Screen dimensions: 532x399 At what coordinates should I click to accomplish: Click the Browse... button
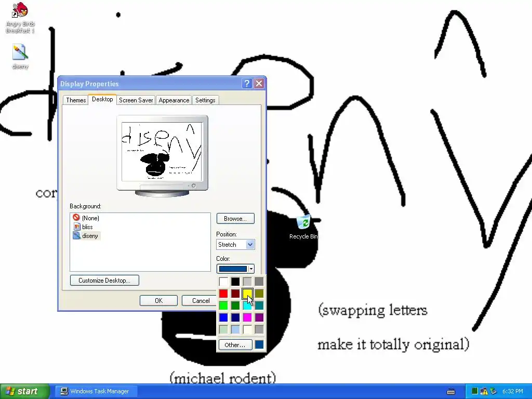235,219
